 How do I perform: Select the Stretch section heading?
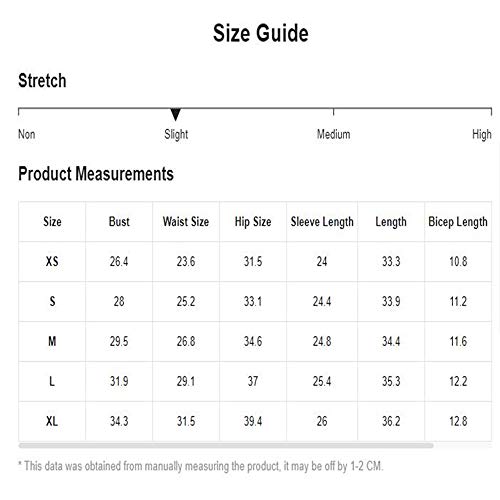click(42, 81)
